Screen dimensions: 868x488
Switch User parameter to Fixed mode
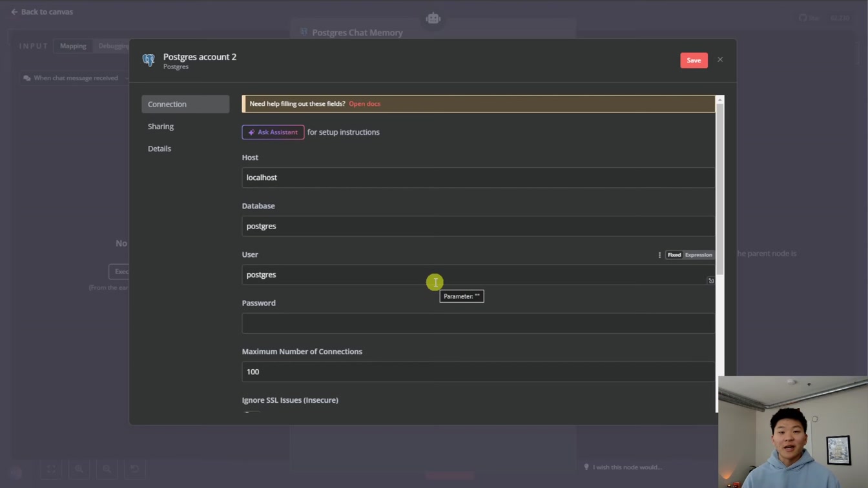point(674,255)
